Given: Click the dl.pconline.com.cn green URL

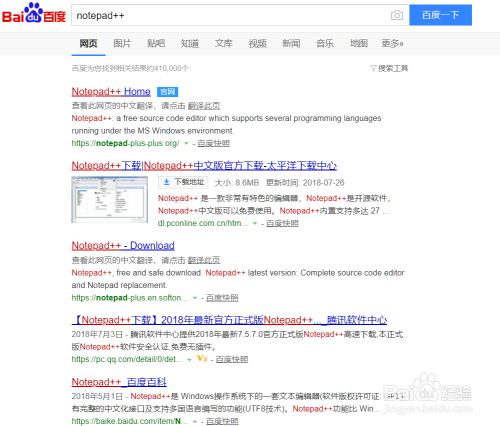Looking at the screenshot, I should (x=203, y=223).
